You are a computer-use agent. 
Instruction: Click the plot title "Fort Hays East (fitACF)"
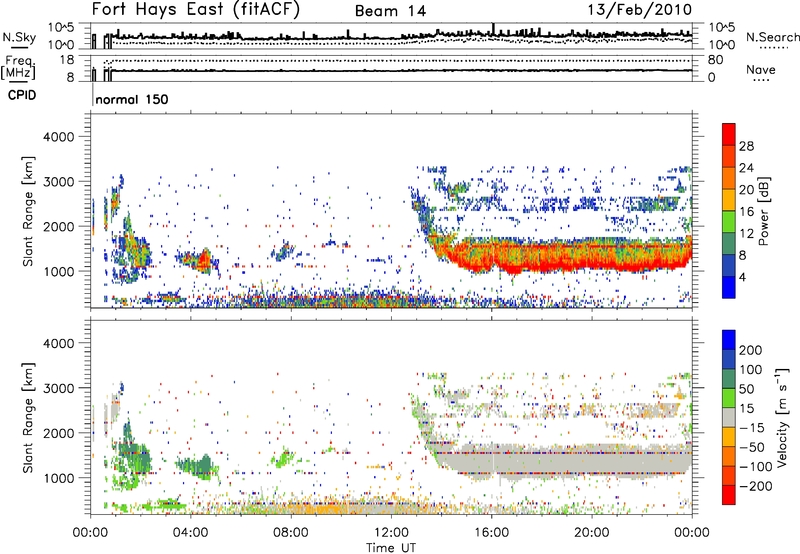pos(195,9)
